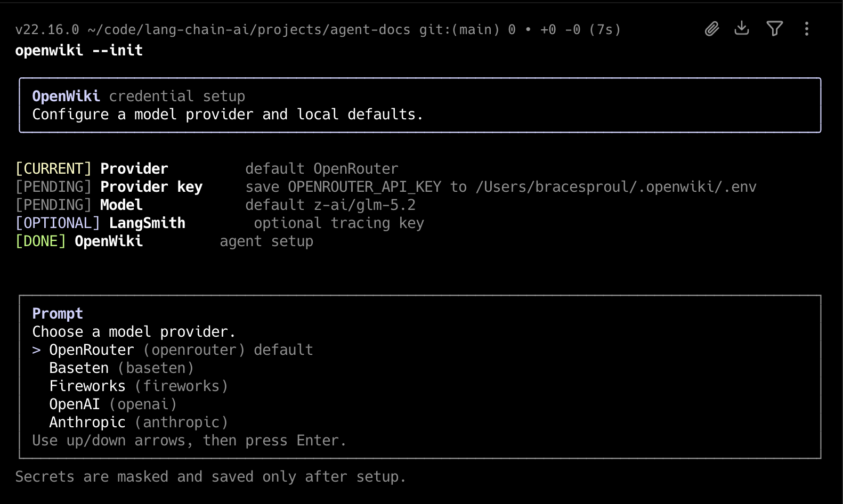Click the OpenWiki credential setup header

tap(139, 96)
